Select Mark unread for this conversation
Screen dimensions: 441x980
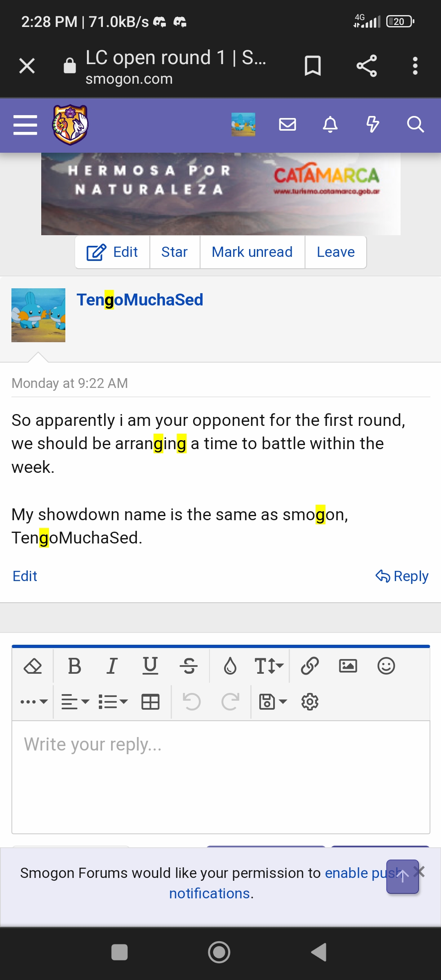coord(252,252)
